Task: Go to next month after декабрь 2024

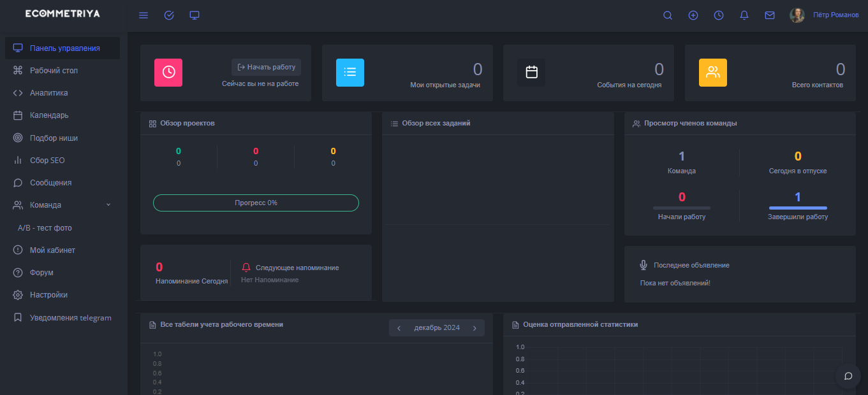Action: (474, 328)
